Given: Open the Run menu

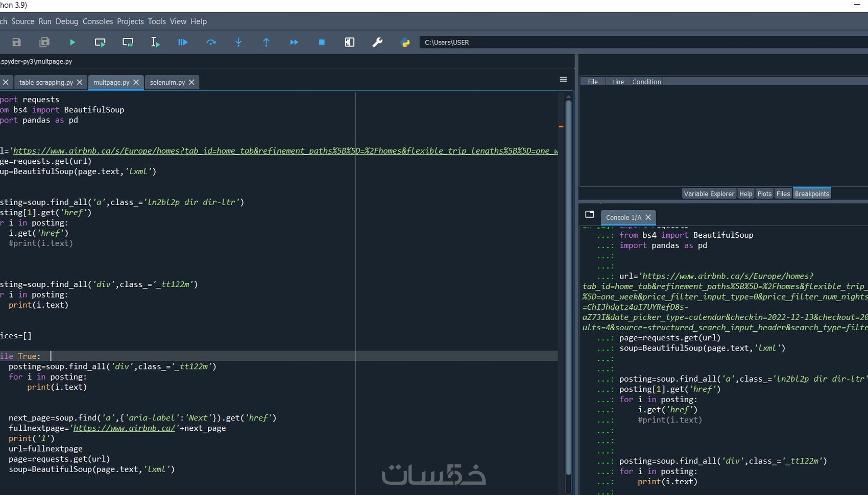Looking at the screenshot, I should point(45,21).
